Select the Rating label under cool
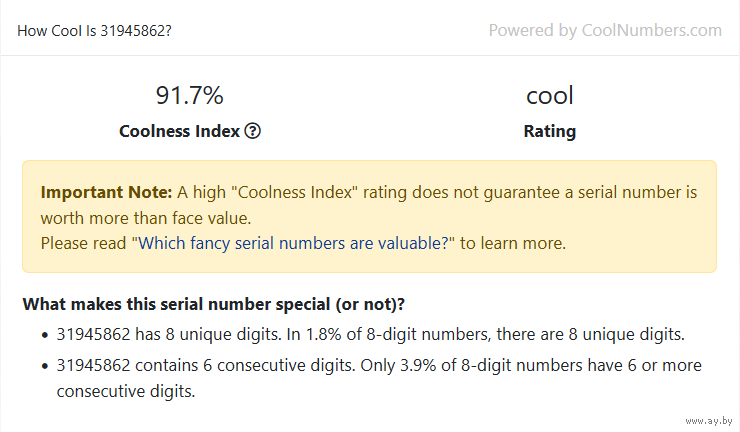This screenshot has height=432, width=740. (x=550, y=131)
